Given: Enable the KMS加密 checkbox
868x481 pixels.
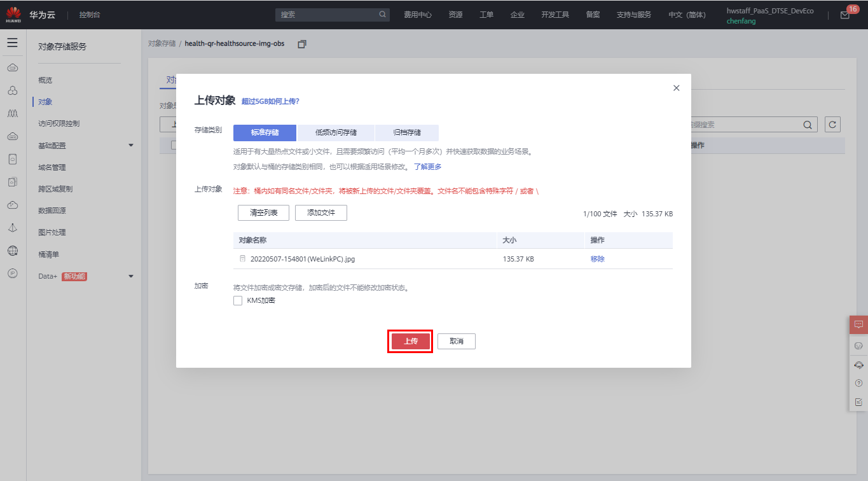Looking at the screenshot, I should click(238, 300).
